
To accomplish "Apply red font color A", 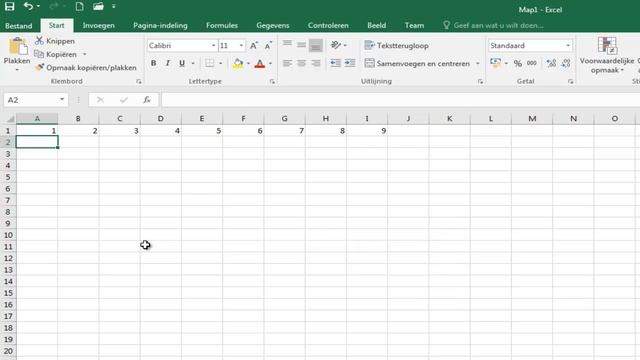I will click(260, 63).
